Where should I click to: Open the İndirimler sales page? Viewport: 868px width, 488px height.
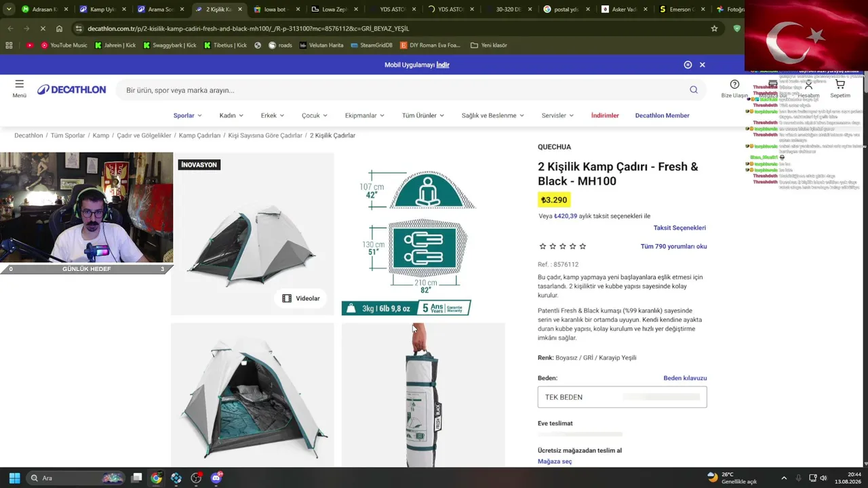(605, 115)
